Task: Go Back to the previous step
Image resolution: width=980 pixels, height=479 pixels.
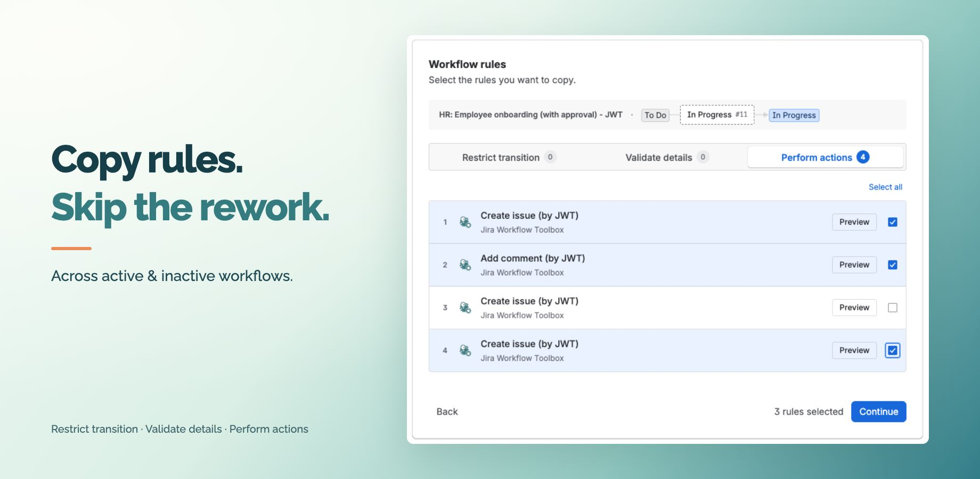Action: tap(447, 411)
